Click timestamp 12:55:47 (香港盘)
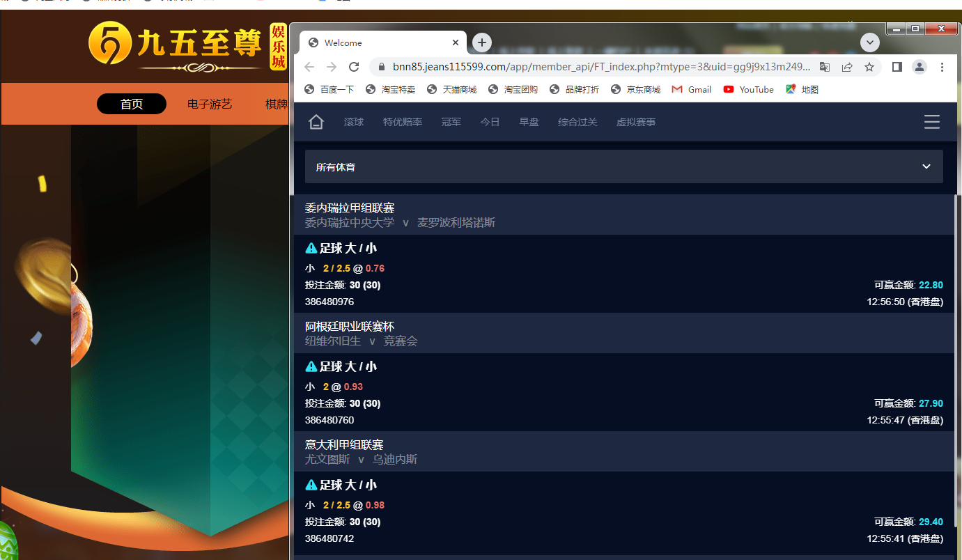962x560 pixels. [x=905, y=420]
